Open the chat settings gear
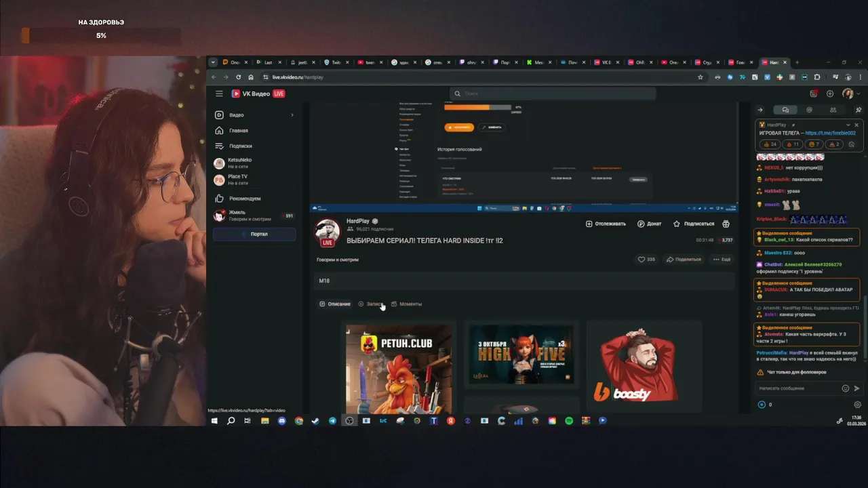The width and height of the screenshot is (868, 488). click(x=857, y=405)
